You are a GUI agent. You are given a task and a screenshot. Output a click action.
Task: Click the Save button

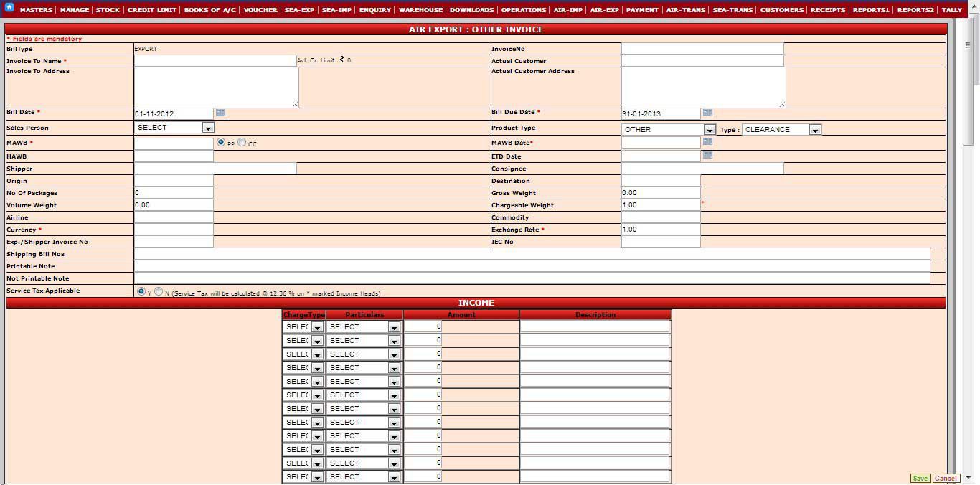coord(920,478)
